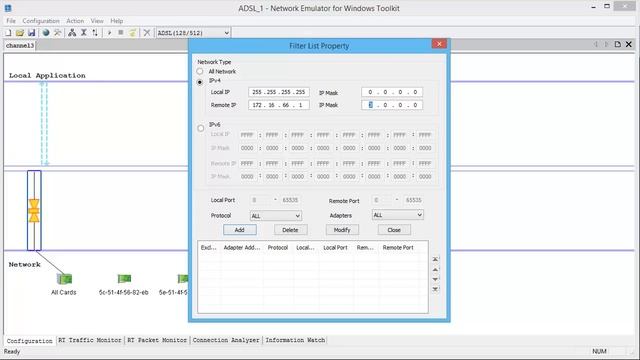The height and width of the screenshot is (360, 640).
Task: Select All Network radio button
Action: (x=200, y=71)
